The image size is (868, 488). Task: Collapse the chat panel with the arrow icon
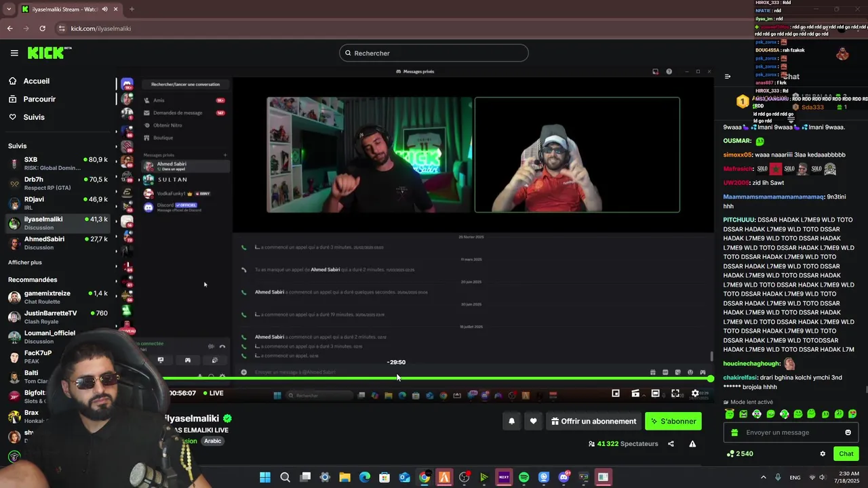coord(728,77)
